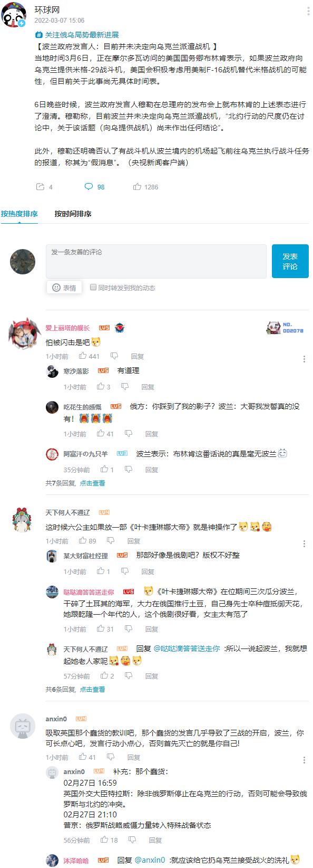Switch to 按时间排序 tab
The image size is (313, 868).
[x=73, y=214]
